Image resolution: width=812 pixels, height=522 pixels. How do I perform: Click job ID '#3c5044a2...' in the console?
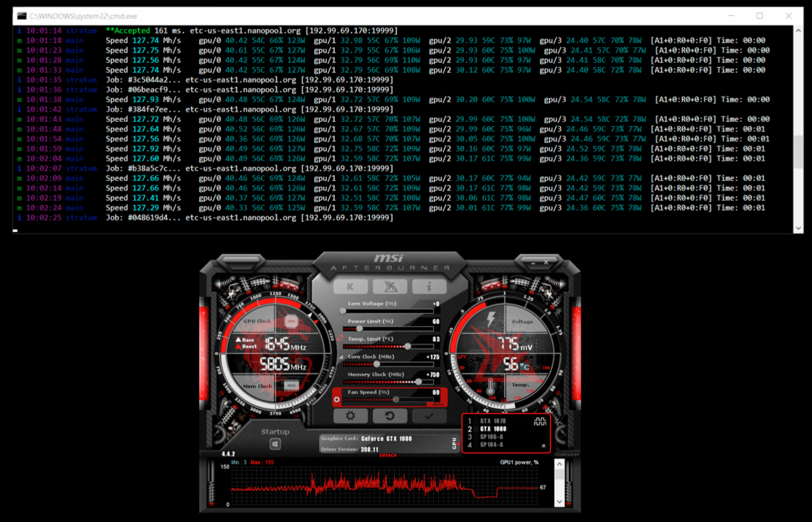(x=155, y=80)
